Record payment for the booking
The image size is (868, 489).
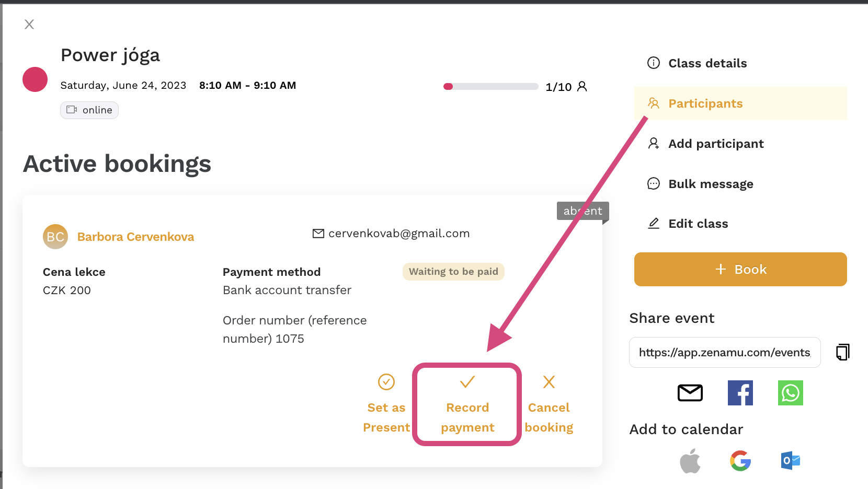[x=467, y=404]
